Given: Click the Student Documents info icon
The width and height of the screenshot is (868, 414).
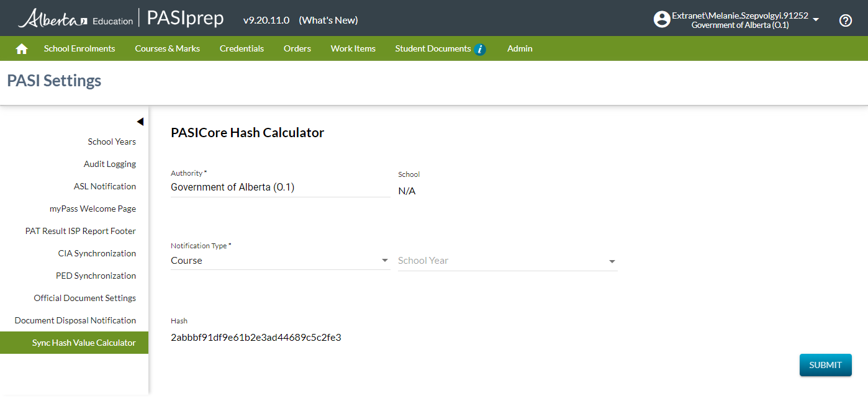Looking at the screenshot, I should point(479,49).
